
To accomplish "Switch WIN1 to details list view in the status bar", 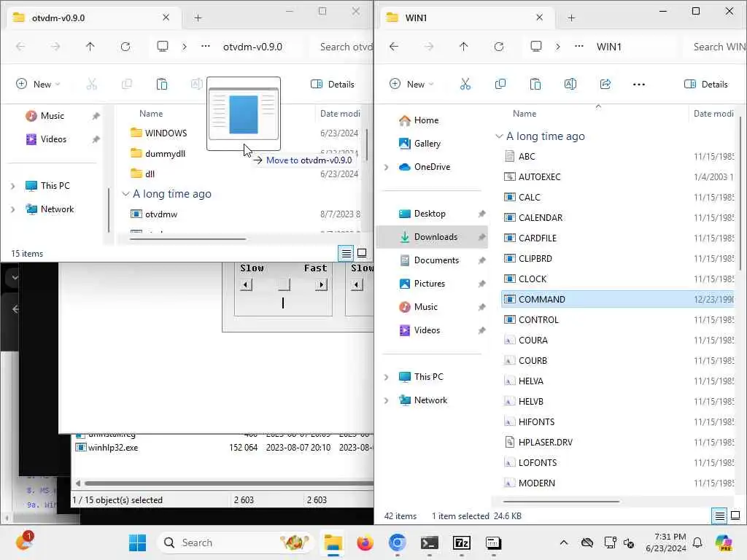I will click(719, 516).
